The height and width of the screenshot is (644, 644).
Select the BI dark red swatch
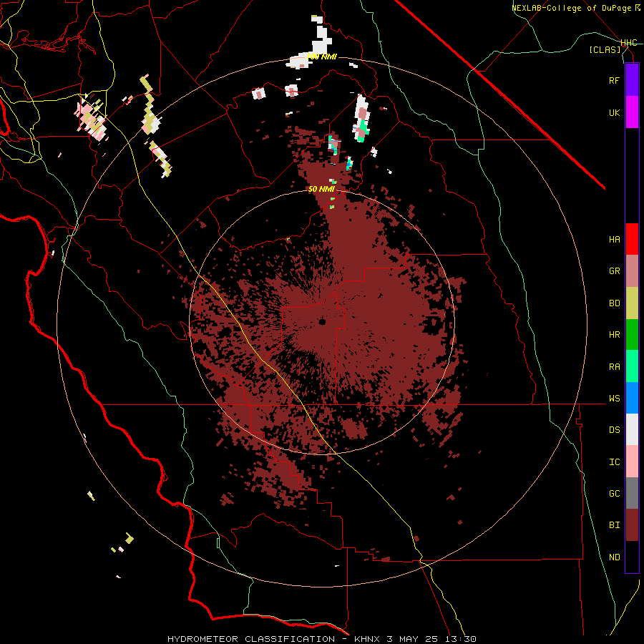(632, 525)
